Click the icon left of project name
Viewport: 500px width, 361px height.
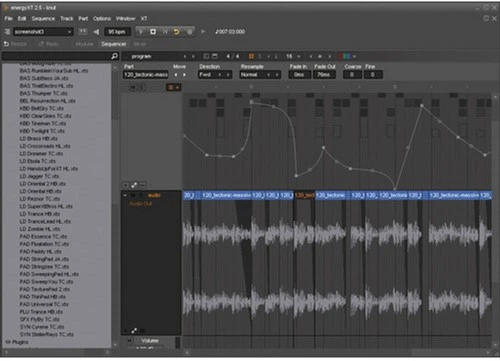coord(7,32)
